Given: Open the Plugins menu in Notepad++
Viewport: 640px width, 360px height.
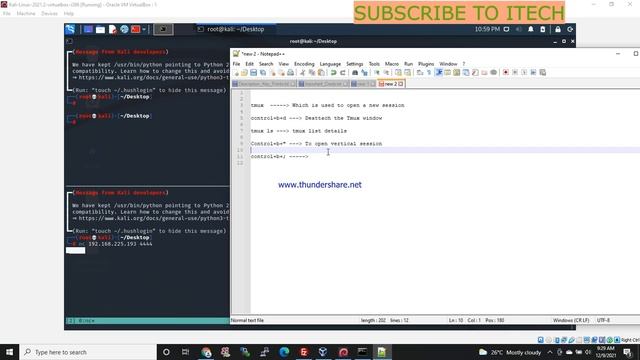Looking at the screenshot, I should pyautogui.click(x=426, y=64).
